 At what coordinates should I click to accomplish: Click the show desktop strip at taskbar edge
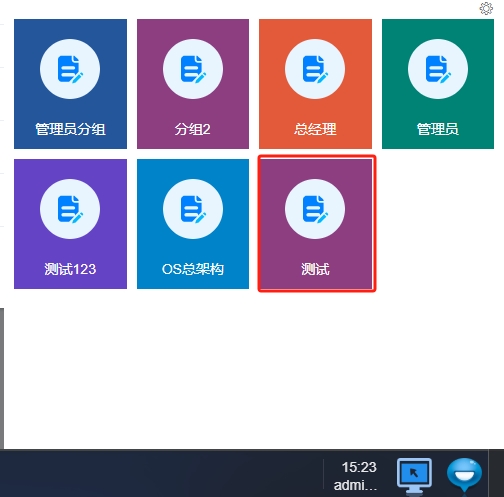point(496,473)
